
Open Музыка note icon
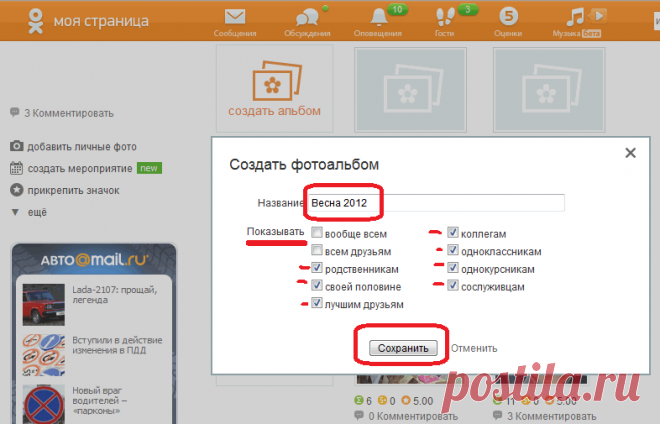click(575, 17)
